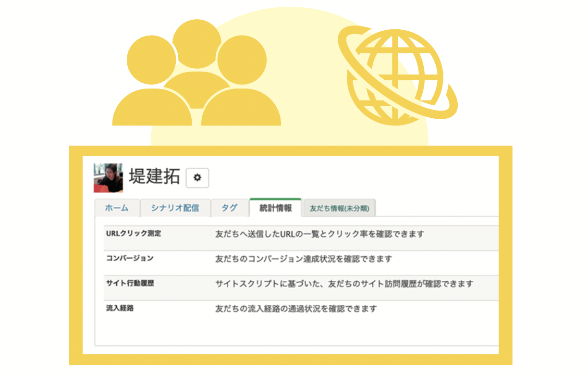Click the 堤建拓 name heading
The image size is (588, 374).
pos(154,177)
